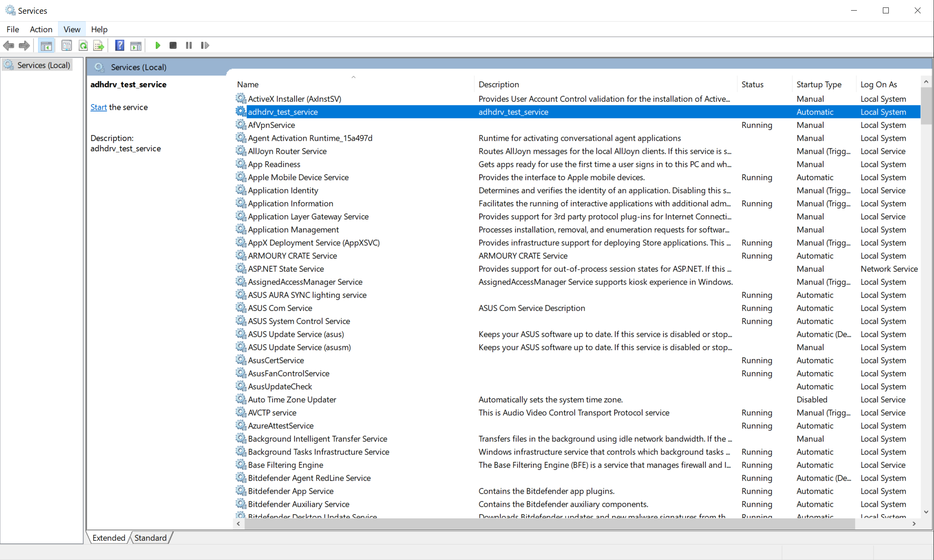Click gear icon beside Apple Mobile Device Service
The width and height of the screenshot is (934, 560).
click(241, 177)
